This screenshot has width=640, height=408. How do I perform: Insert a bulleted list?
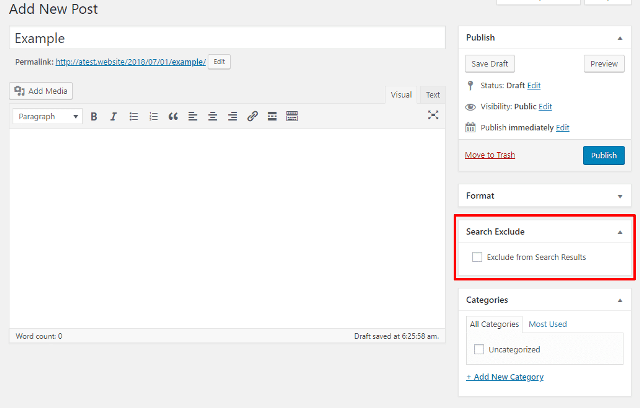pos(133,116)
